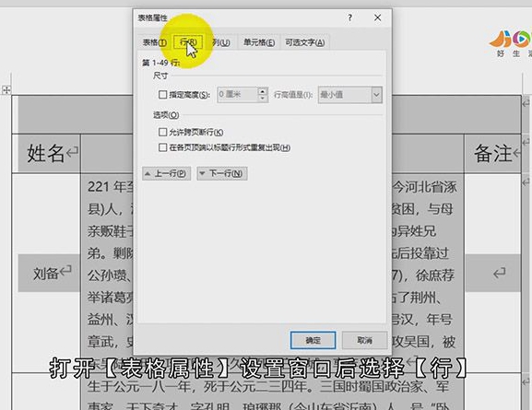
Task: Increase row height with the up stepper arrow
Action: (263, 91)
